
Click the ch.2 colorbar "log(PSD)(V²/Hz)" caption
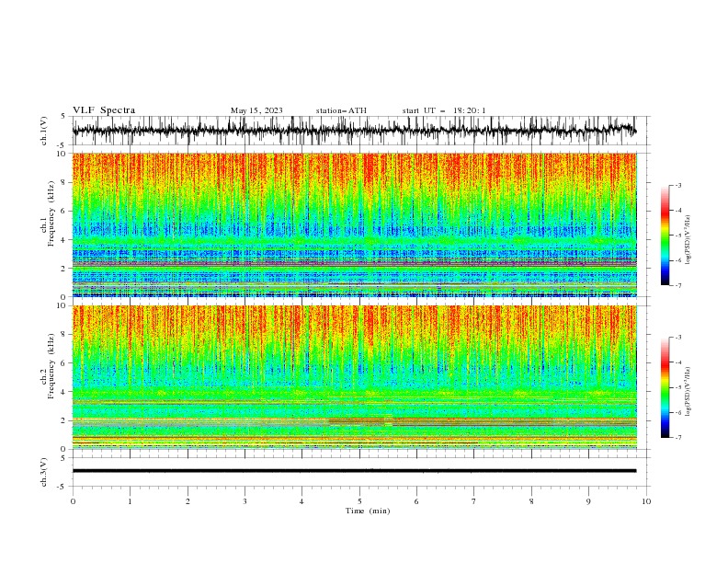tap(688, 392)
